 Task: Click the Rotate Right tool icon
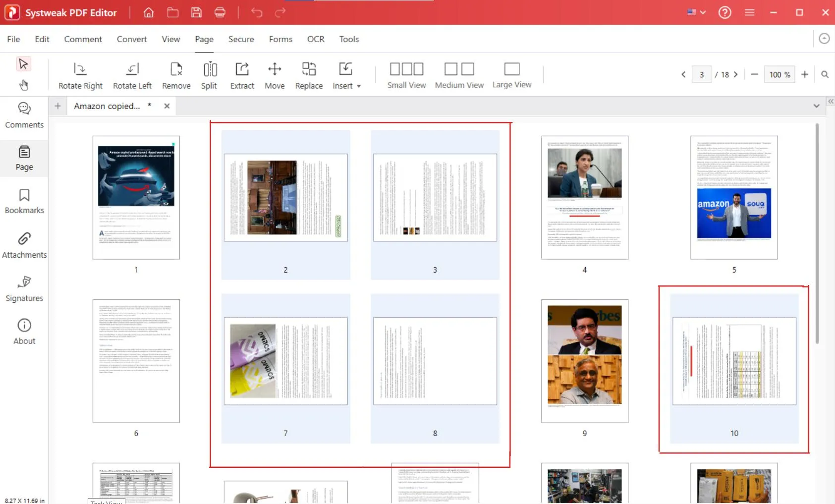coord(80,69)
